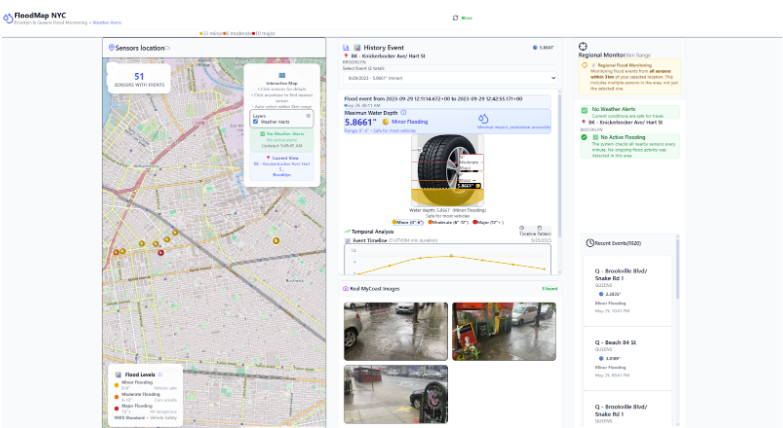Click the Interactive Map icon in the map info panel
This screenshot has width=783, height=428.
click(x=282, y=76)
